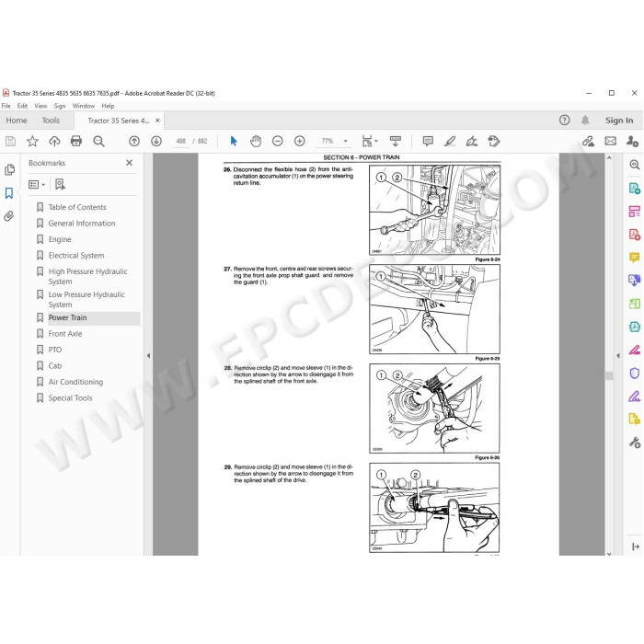Click the stamp tool icon
The width and height of the screenshot is (644, 644).
pos(494,142)
